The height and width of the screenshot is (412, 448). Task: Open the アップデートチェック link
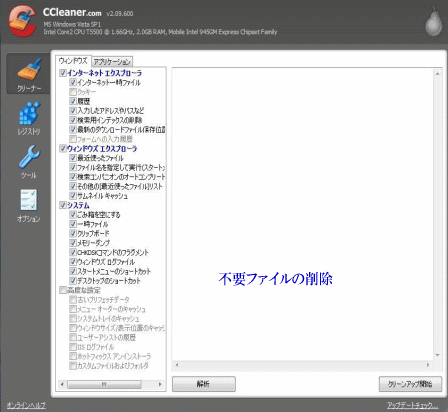coord(412,405)
